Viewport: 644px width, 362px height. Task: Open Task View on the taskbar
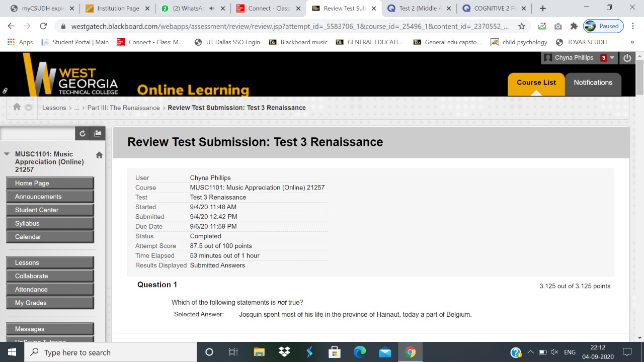tap(233, 352)
